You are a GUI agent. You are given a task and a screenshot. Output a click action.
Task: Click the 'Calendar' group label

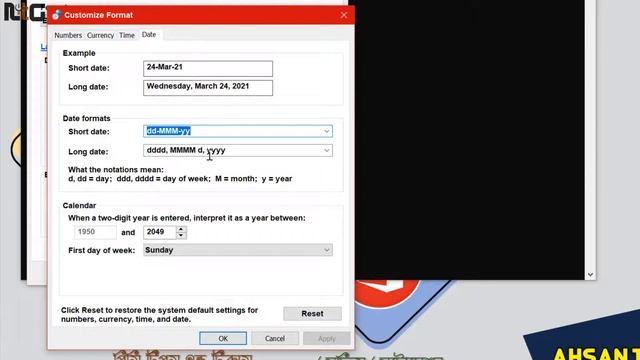[79, 206]
